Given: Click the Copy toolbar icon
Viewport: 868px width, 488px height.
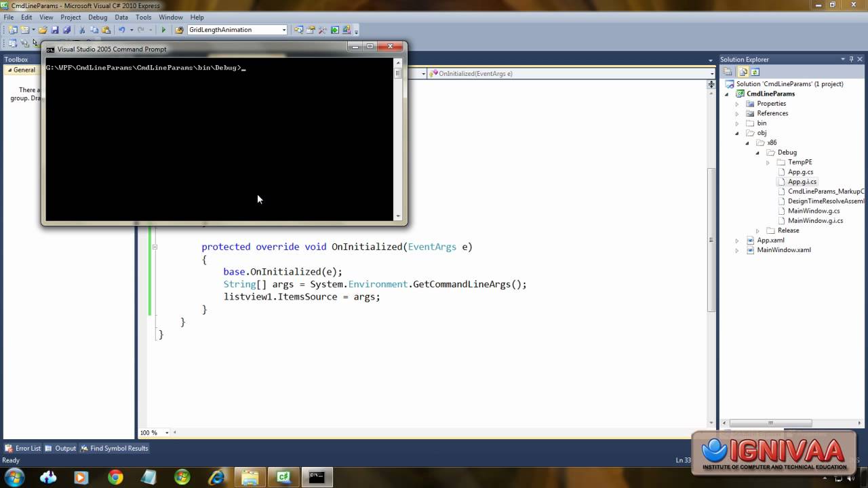Looking at the screenshot, I should 94,30.
